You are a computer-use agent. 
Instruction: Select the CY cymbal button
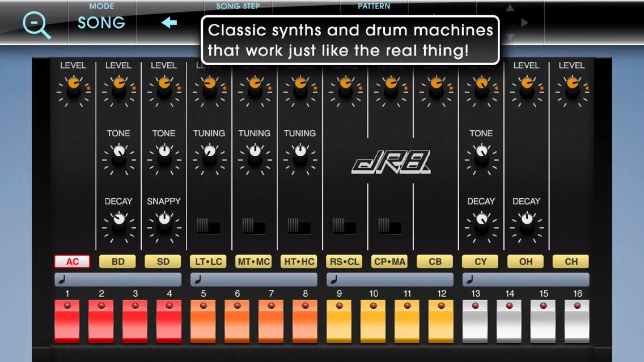481,262
